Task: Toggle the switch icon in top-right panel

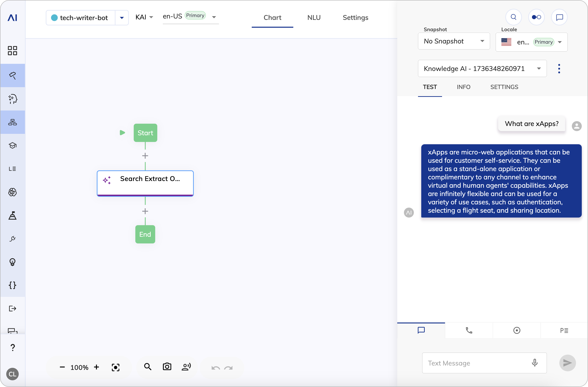Action: point(536,17)
